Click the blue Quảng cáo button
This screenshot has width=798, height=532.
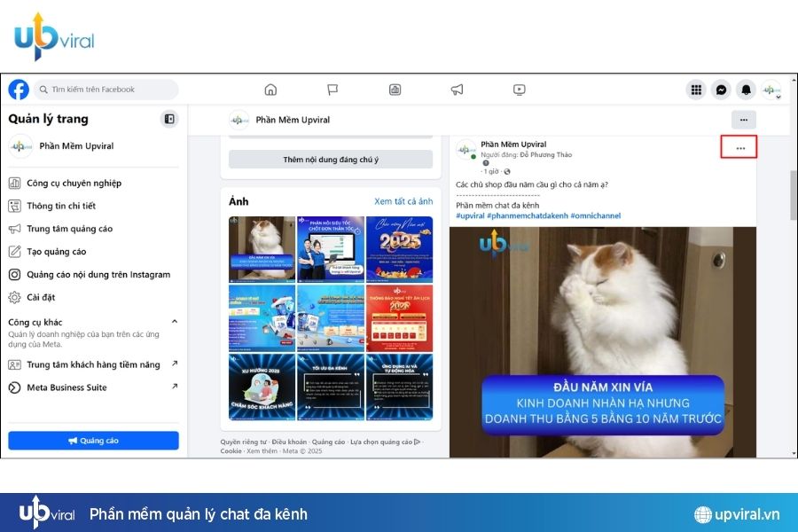[x=94, y=441]
